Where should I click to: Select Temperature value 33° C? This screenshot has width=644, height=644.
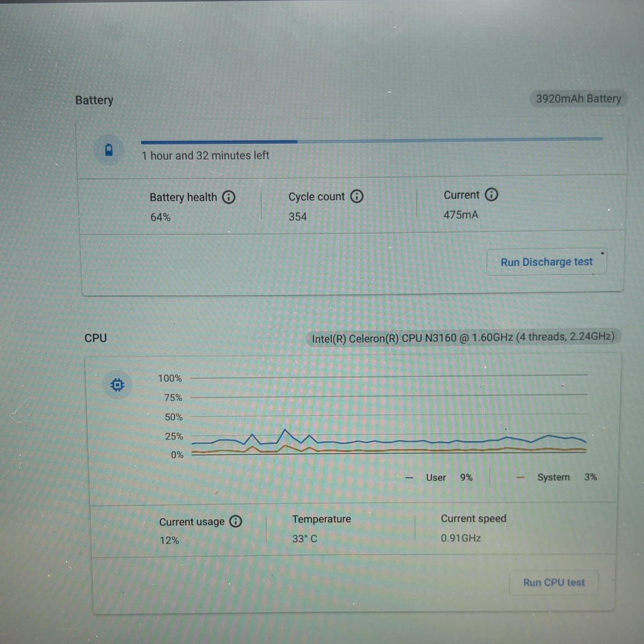pos(305,538)
